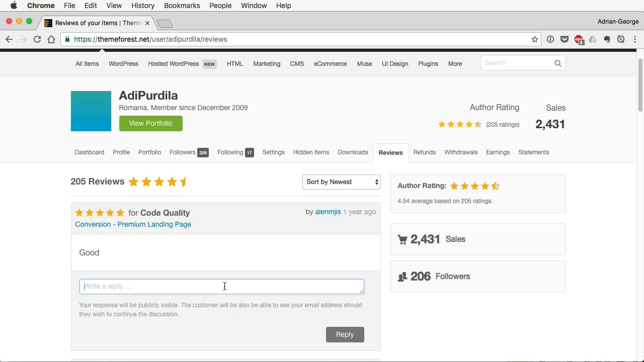Click the Evernote extension icon
The height and width of the screenshot is (362, 644).
point(607,39)
